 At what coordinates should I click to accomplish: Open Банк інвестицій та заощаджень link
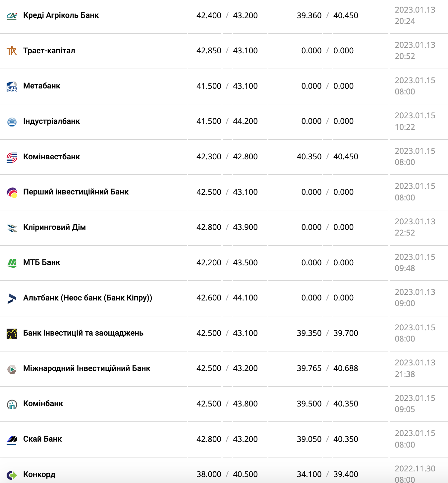coord(83,333)
